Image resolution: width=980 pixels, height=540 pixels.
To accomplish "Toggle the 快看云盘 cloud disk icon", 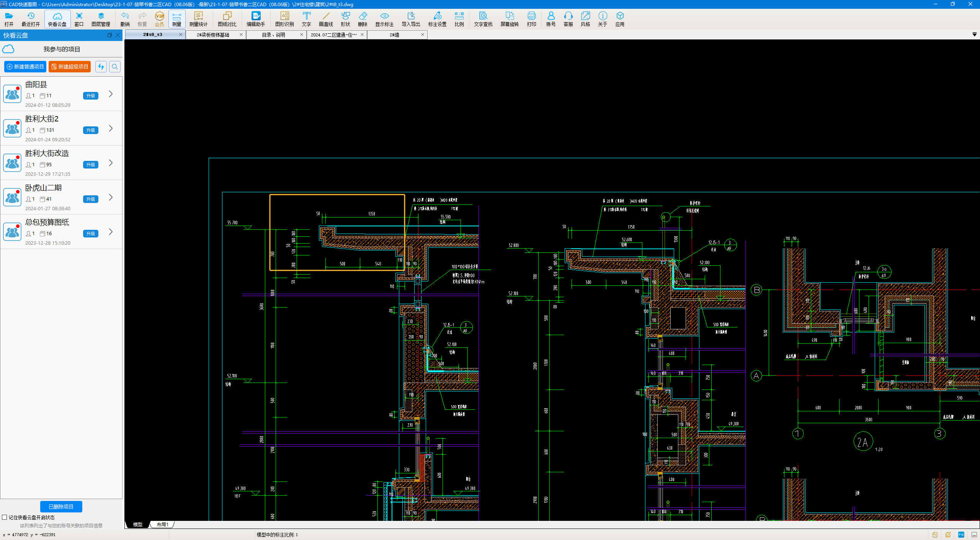I will click(x=57, y=19).
